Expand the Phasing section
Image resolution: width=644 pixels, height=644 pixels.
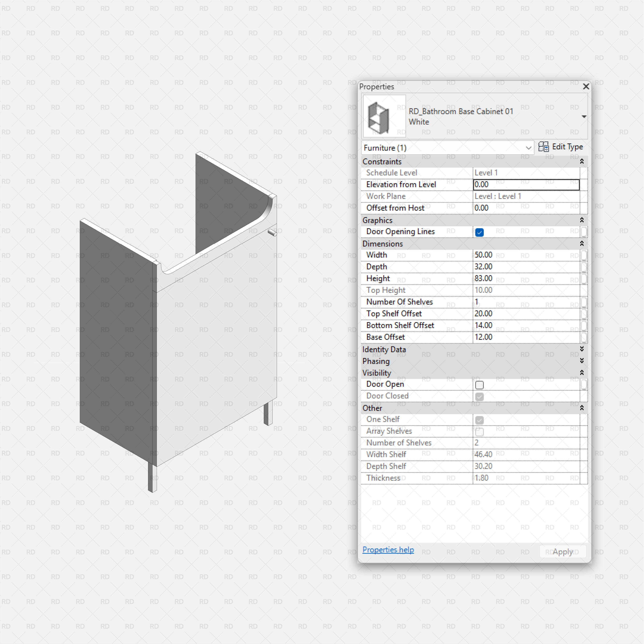582,361
